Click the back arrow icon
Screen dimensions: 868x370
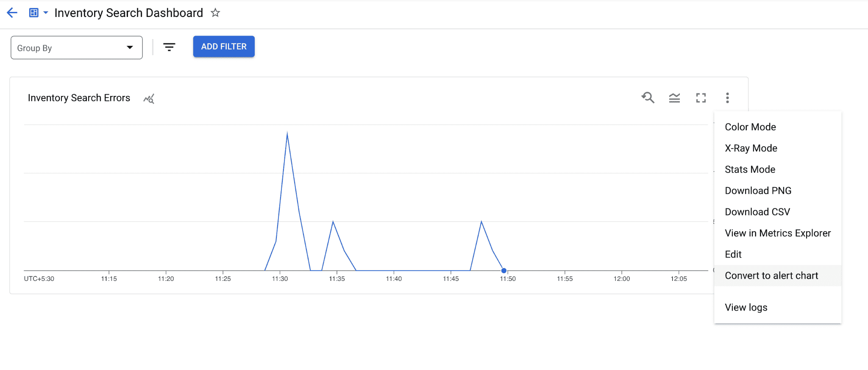point(12,13)
